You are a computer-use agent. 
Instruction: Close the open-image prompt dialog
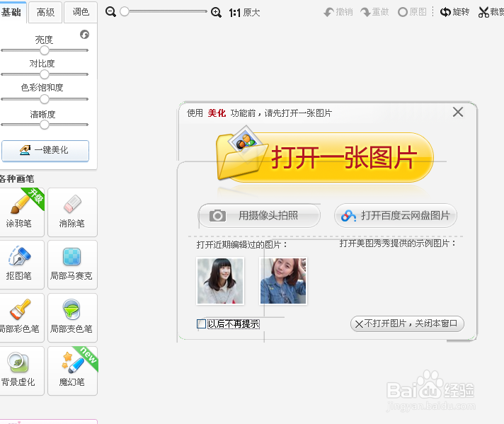coord(458,112)
